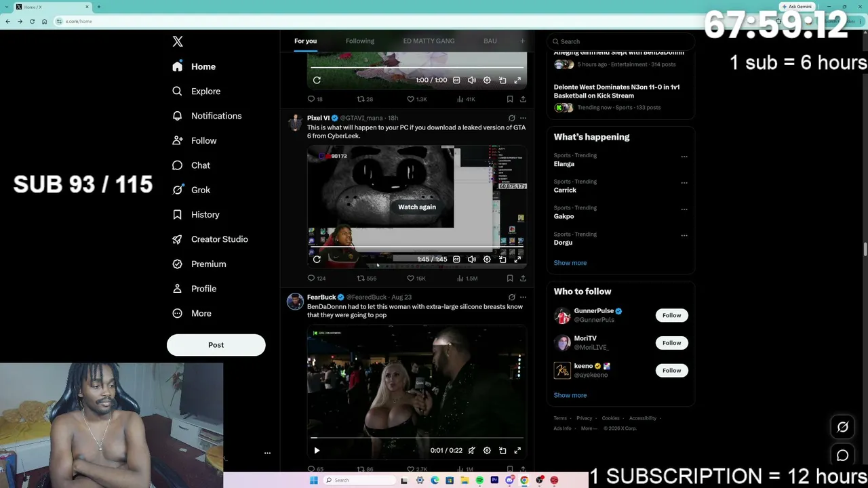Show more under What's happening
This screenshot has height=488, width=868.
pos(570,263)
